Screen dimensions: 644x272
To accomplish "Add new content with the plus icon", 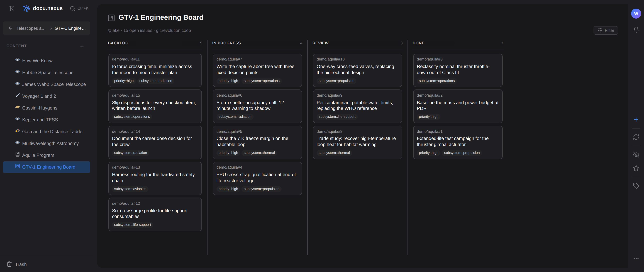I will pyautogui.click(x=82, y=46).
